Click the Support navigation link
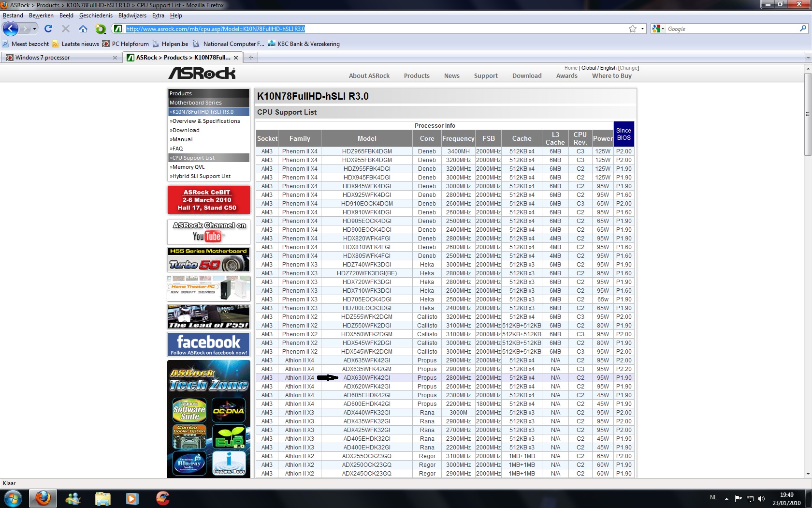The height and width of the screenshot is (508, 812). (486, 76)
